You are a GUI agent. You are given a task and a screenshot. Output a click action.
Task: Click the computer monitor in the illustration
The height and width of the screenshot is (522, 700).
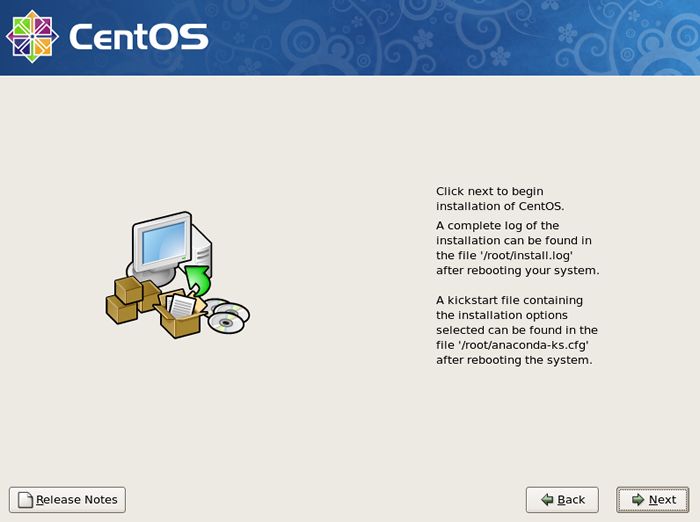coord(162,243)
